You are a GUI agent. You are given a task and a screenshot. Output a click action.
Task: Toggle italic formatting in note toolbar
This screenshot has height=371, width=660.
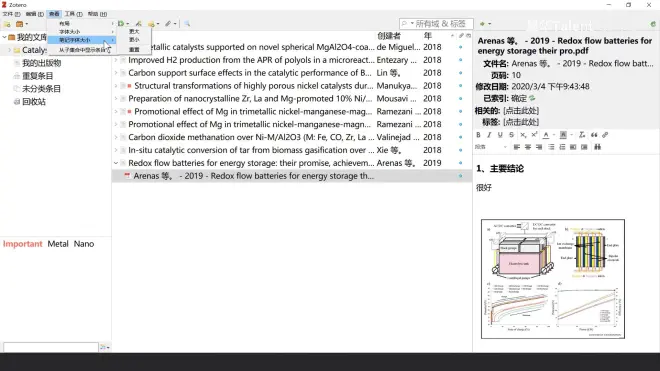click(489, 135)
